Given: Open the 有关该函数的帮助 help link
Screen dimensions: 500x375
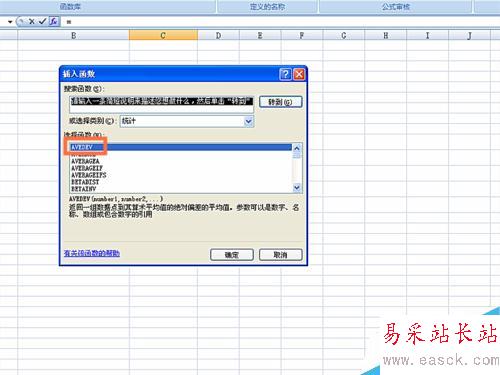Looking at the screenshot, I should pyautogui.click(x=92, y=253).
